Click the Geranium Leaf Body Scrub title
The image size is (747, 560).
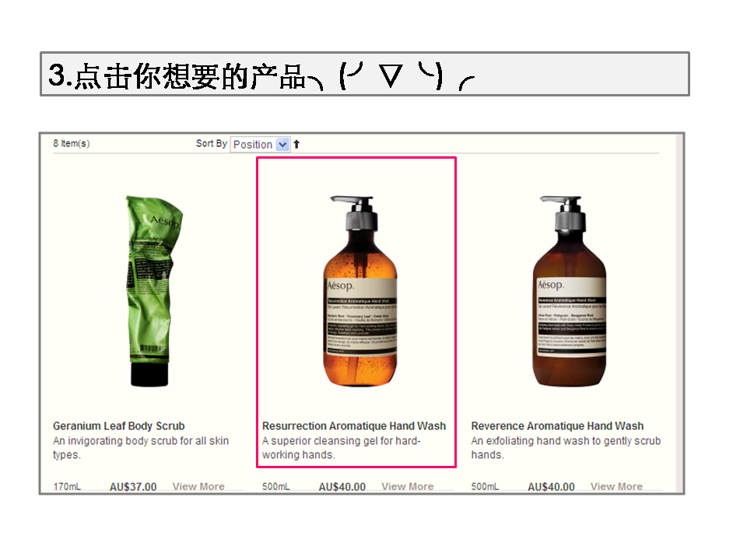click(118, 425)
